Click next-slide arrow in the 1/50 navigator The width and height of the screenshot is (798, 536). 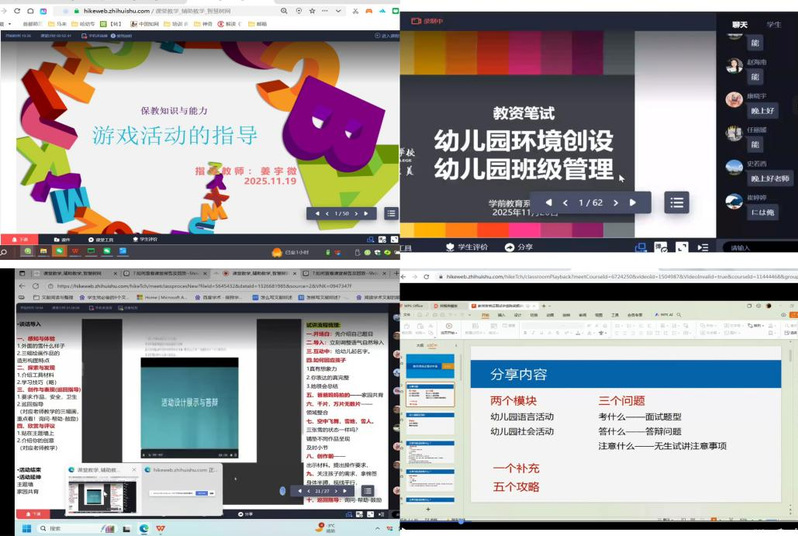coord(357,213)
